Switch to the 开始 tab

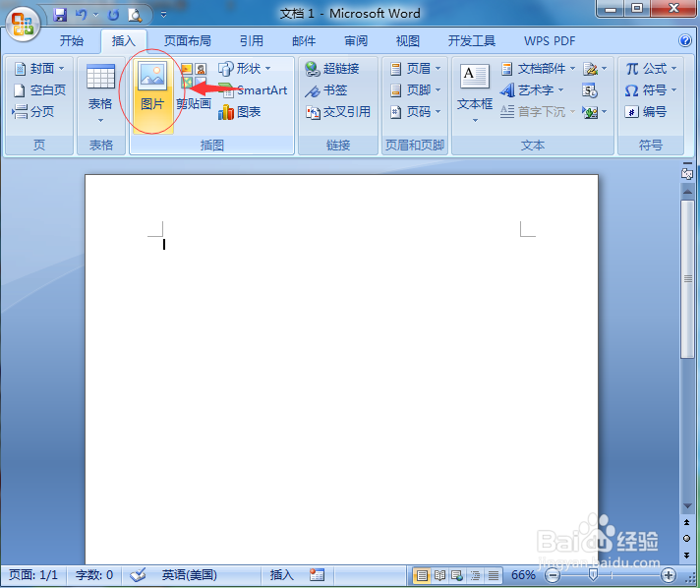coord(72,41)
